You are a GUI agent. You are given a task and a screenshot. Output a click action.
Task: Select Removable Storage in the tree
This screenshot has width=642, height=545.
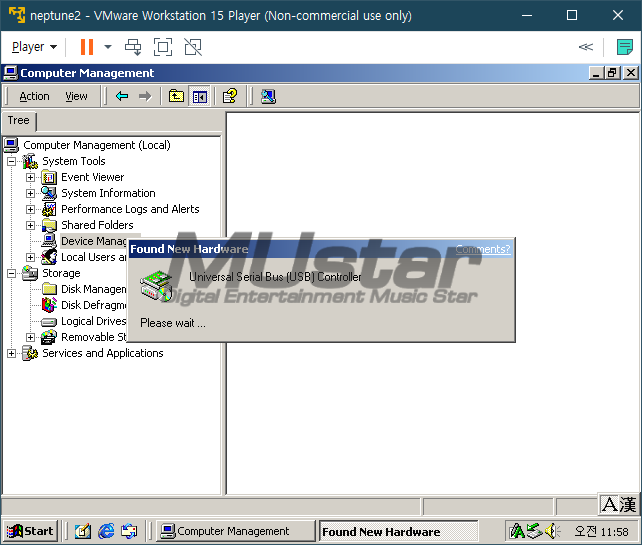tap(94, 337)
